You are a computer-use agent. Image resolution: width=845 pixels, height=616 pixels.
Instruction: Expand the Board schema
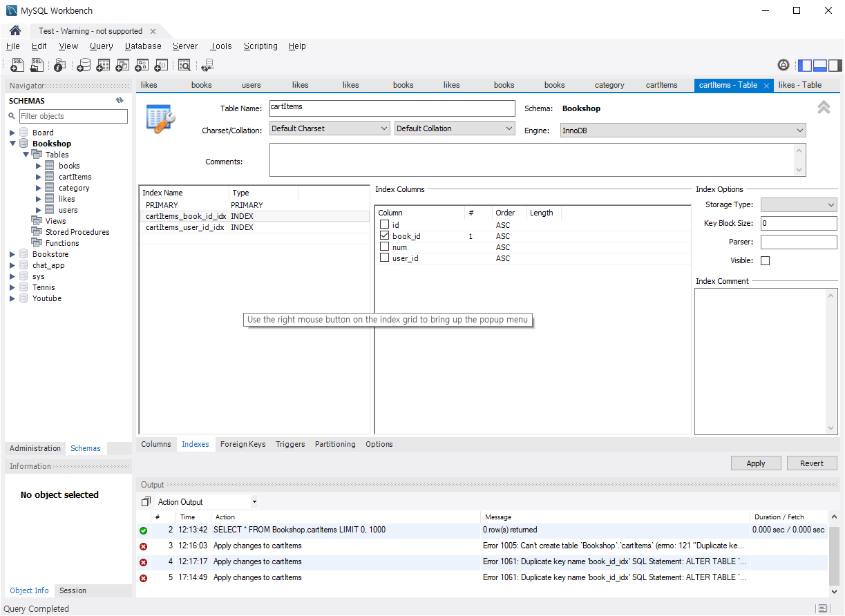point(12,133)
